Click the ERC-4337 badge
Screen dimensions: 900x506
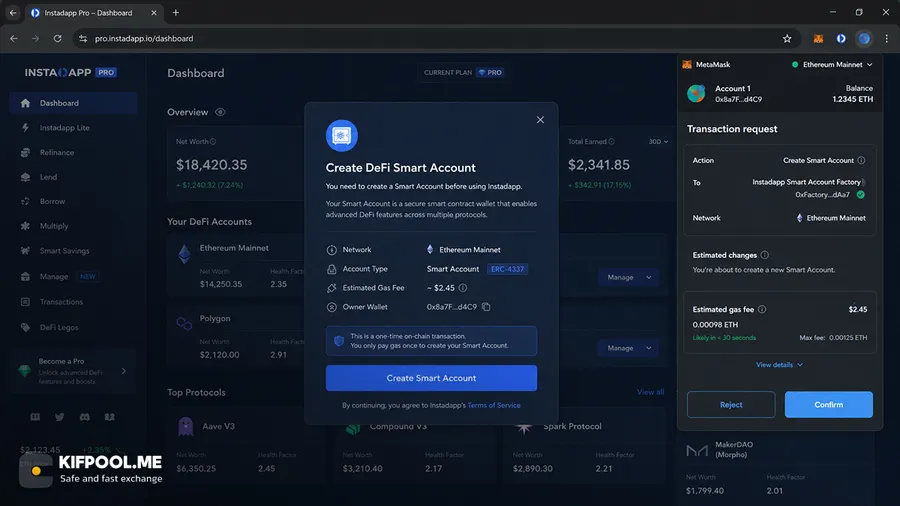click(x=507, y=269)
